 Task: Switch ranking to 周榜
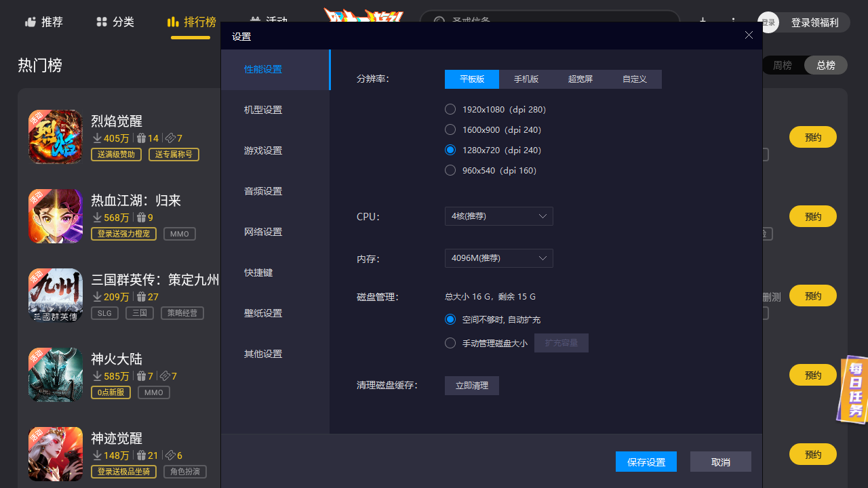783,65
